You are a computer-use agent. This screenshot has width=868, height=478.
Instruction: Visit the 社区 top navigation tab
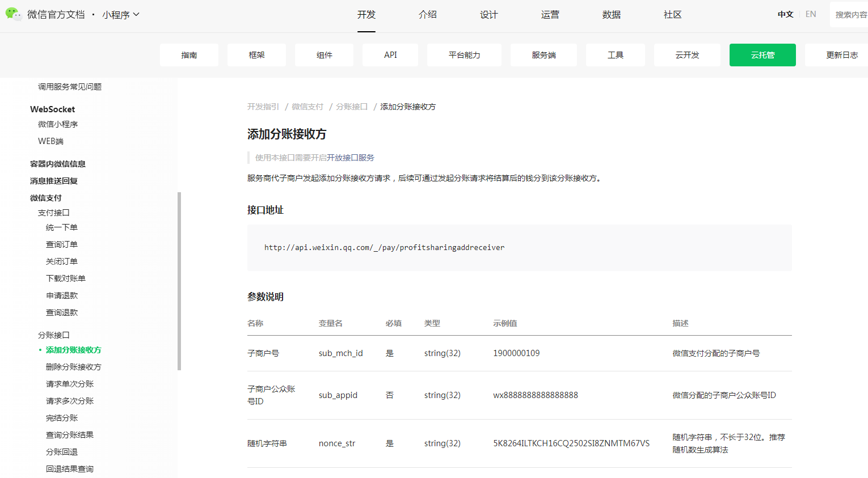click(673, 15)
